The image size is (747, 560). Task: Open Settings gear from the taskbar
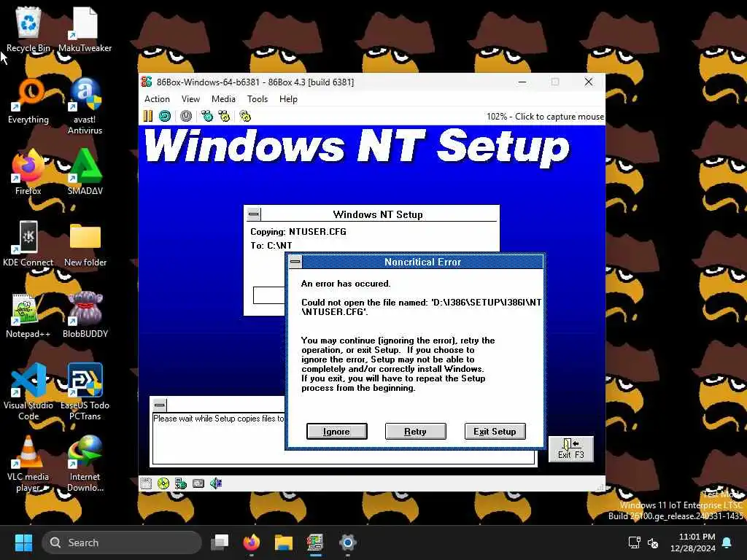pyautogui.click(x=347, y=542)
